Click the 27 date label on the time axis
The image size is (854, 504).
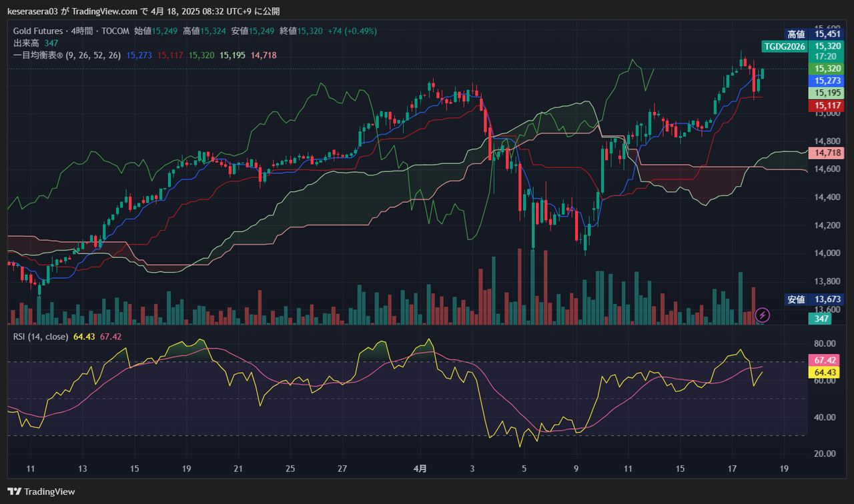pos(342,469)
